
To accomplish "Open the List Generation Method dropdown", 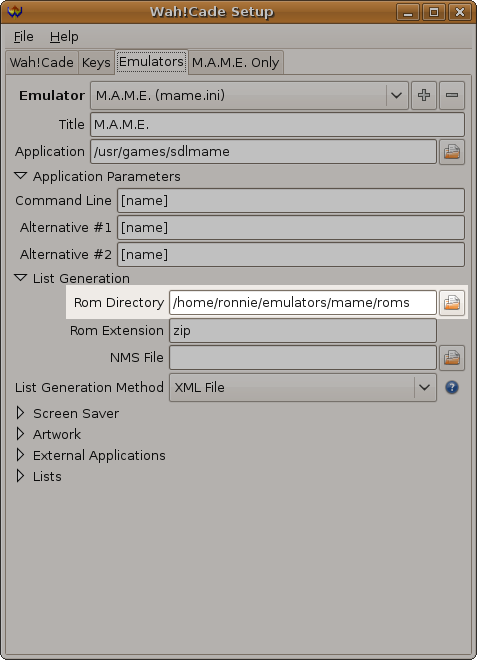I will (x=303, y=387).
